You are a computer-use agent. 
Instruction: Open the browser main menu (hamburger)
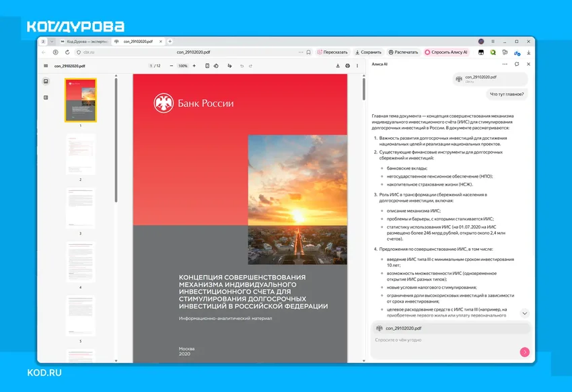click(x=493, y=42)
